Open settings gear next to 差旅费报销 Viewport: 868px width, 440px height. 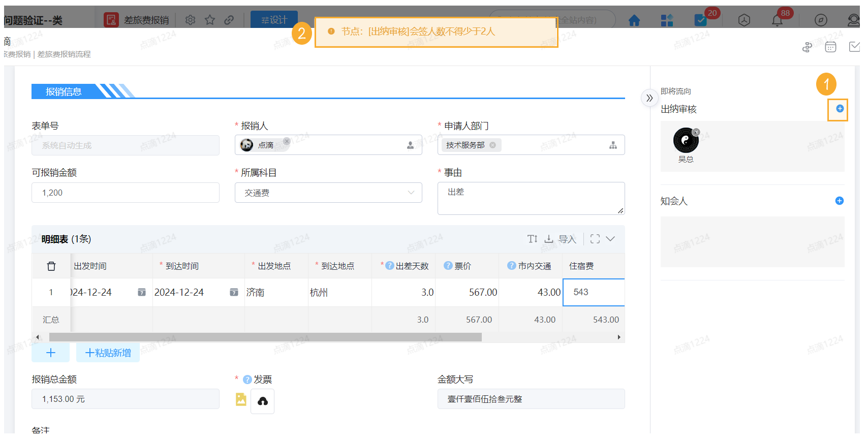190,20
